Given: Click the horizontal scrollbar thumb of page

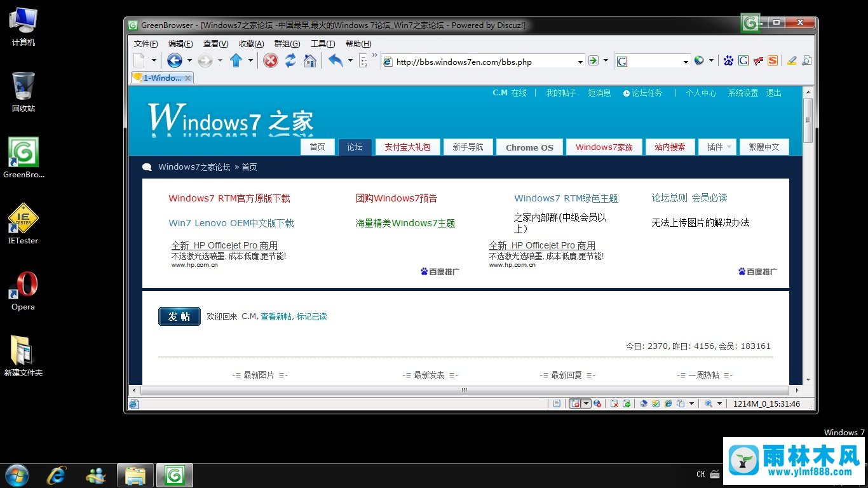Looking at the screenshot, I should [464, 390].
